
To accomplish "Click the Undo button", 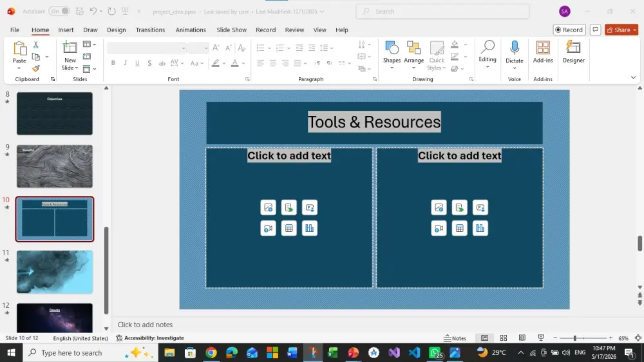I will (x=93, y=11).
